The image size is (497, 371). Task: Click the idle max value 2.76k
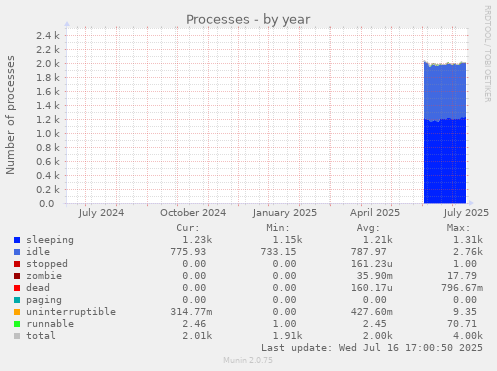468,252
